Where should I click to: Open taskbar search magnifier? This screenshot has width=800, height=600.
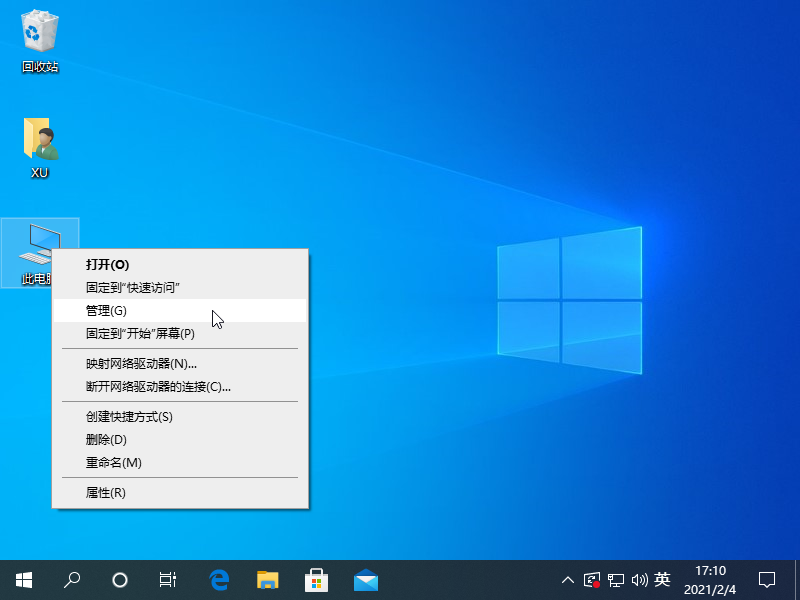72,579
